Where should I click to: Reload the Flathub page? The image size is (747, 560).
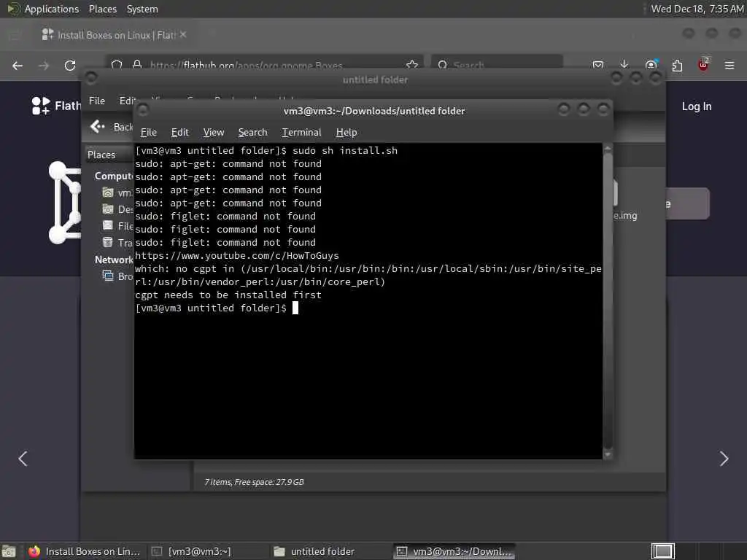[70, 66]
